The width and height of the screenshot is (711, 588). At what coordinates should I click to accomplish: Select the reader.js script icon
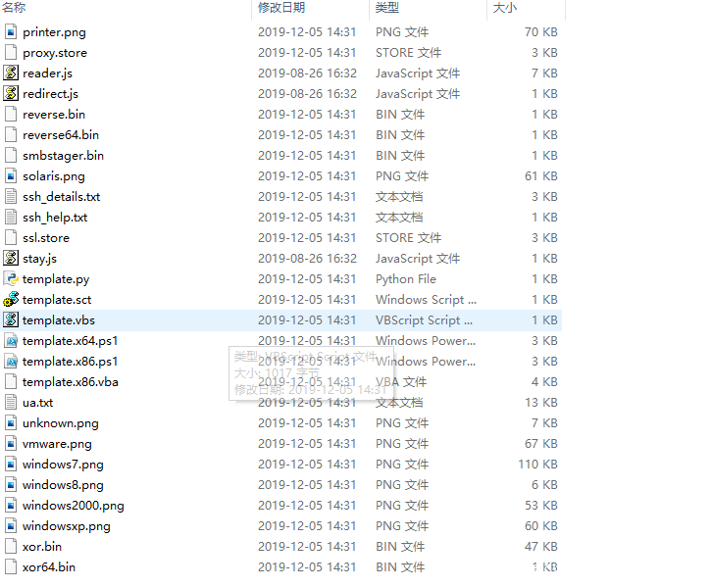(x=11, y=73)
